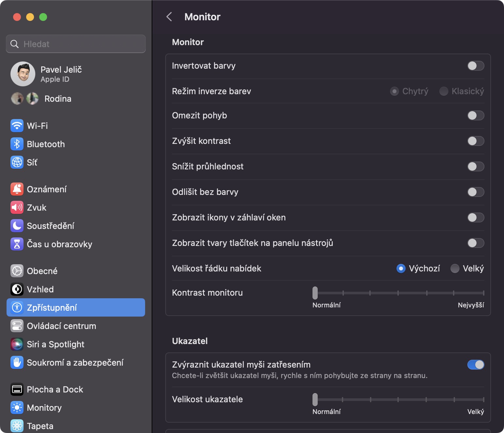
Task: Select Obecné in the sidebar
Action: pos(42,271)
